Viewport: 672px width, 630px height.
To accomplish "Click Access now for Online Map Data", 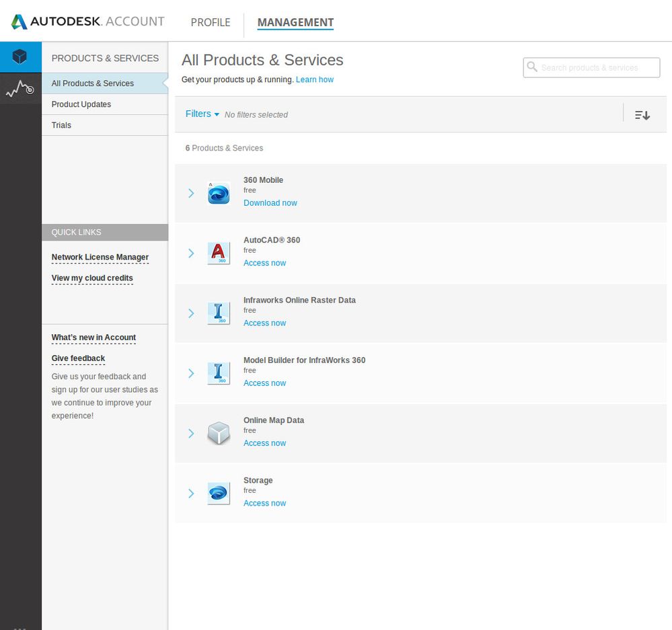I will (264, 443).
